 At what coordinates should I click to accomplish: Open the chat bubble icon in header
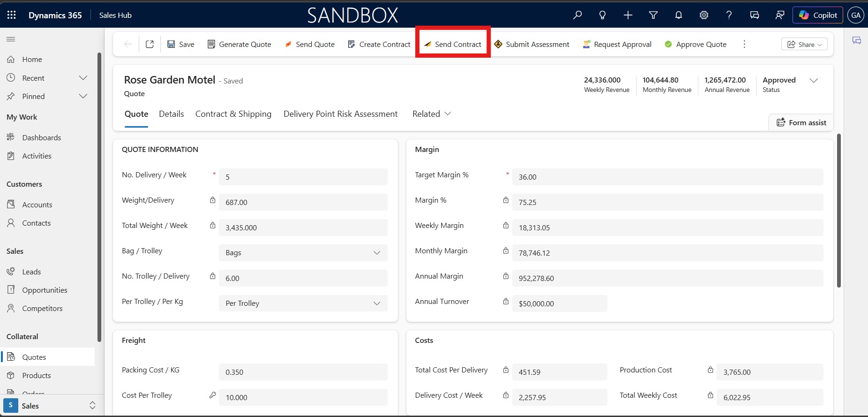click(x=755, y=15)
